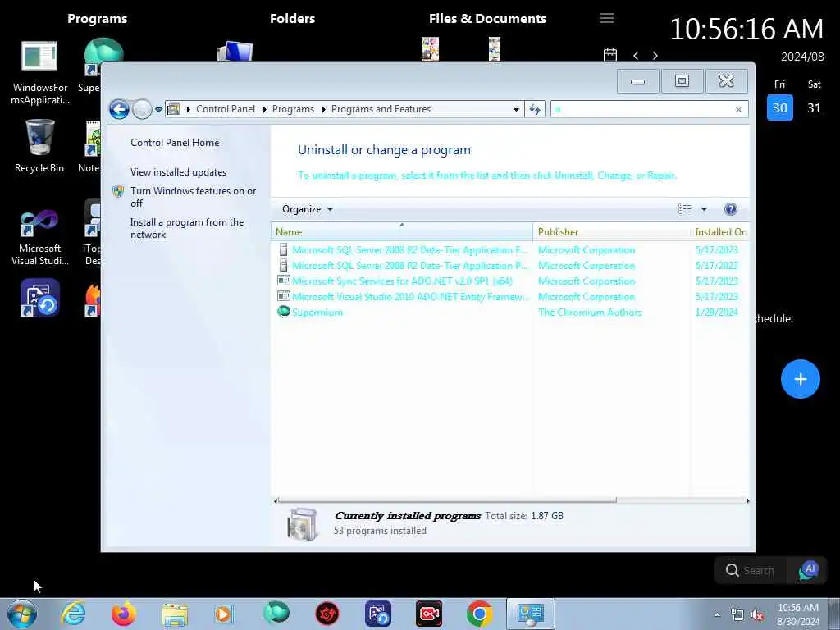Add a schedule with the blue plus button
Screen dimensions: 840x630
801,379
